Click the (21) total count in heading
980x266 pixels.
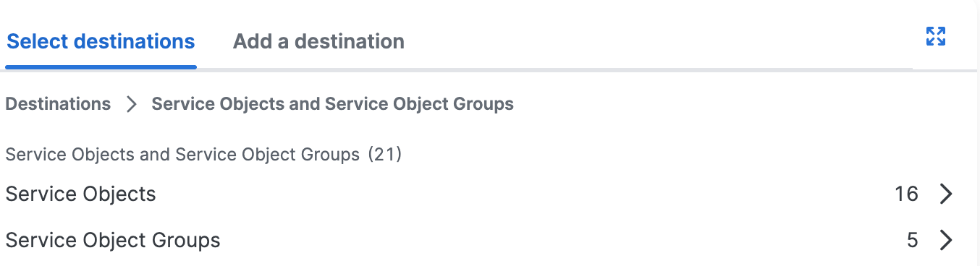click(384, 154)
